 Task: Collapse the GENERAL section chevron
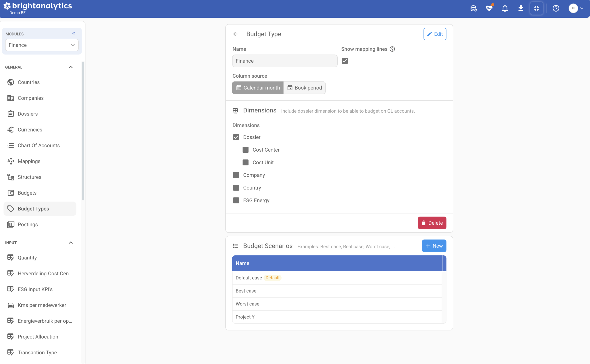pyautogui.click(x=71, y=67)
